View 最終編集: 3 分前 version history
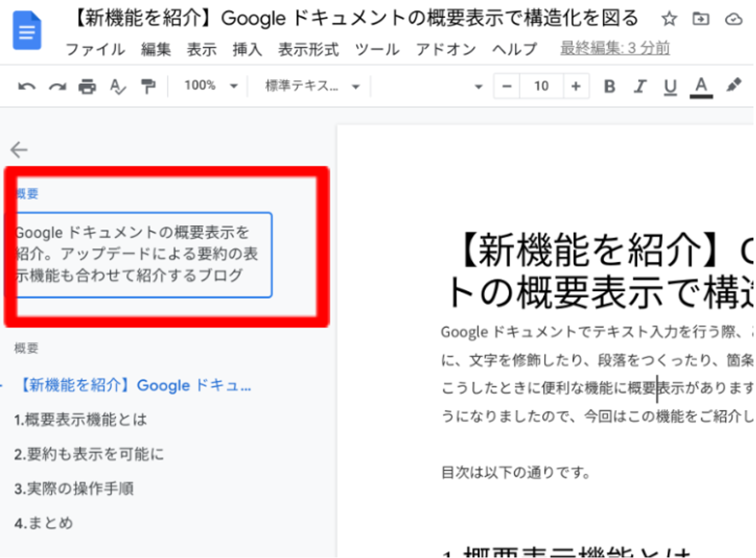Image resolution: width=756 pixels, height=558 pixels. click(615, 48)
